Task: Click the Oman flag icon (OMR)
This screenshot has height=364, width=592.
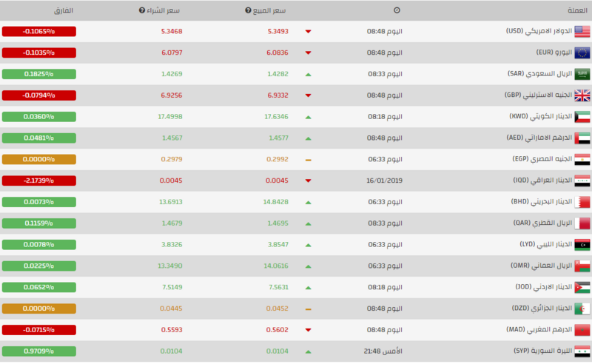Action: pyautogui.click(x=582, y=266)
